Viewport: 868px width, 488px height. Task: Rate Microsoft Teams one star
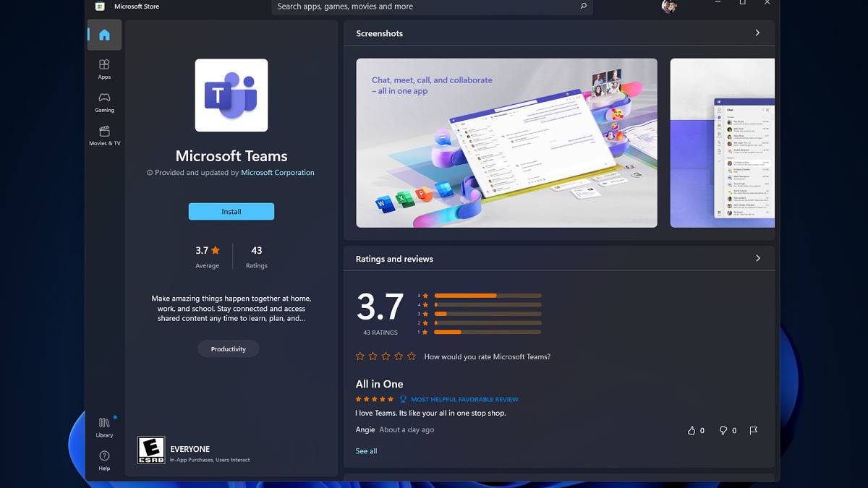tap(360, 356)
